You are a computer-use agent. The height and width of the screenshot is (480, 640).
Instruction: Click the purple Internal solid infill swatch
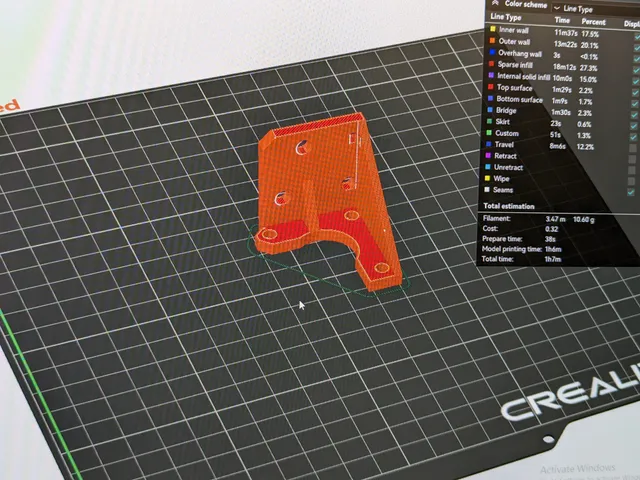(x=491, y=75)
